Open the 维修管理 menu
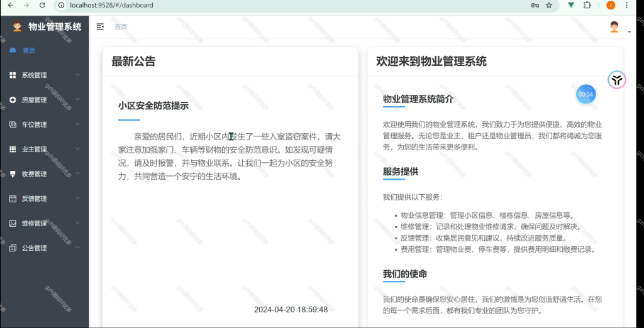This screenshot has height=328, width=644. pos(45,223)
